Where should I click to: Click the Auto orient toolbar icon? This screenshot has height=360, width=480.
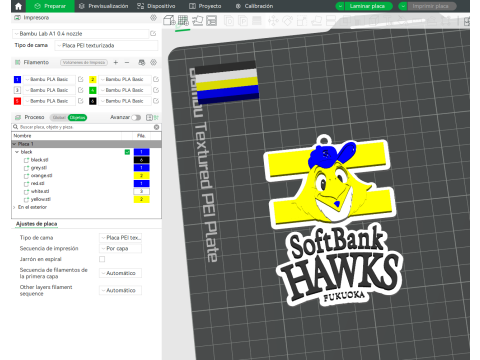[x=197, y=21]
